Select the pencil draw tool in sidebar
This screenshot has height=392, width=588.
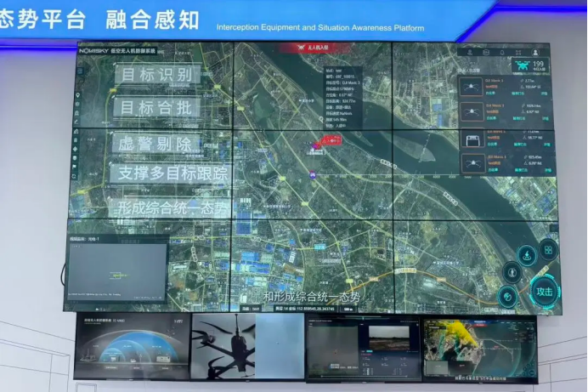pyautogui.click(x=76, y=122)
